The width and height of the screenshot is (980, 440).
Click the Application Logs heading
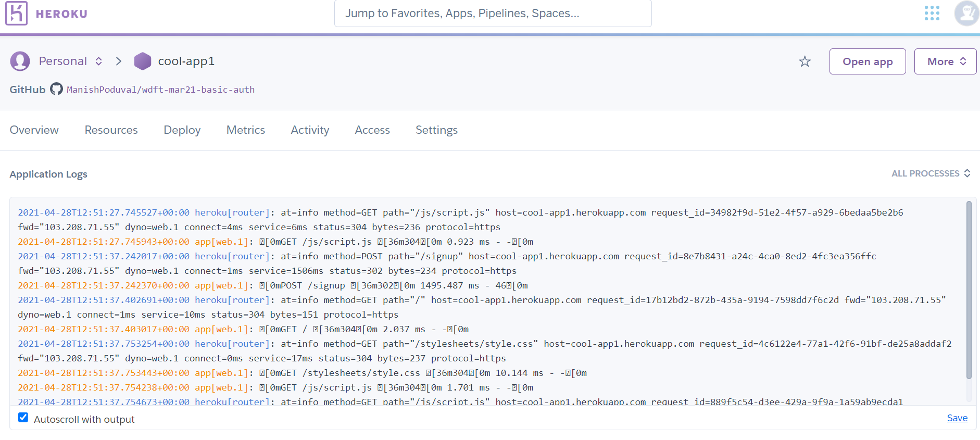point(48,174)
